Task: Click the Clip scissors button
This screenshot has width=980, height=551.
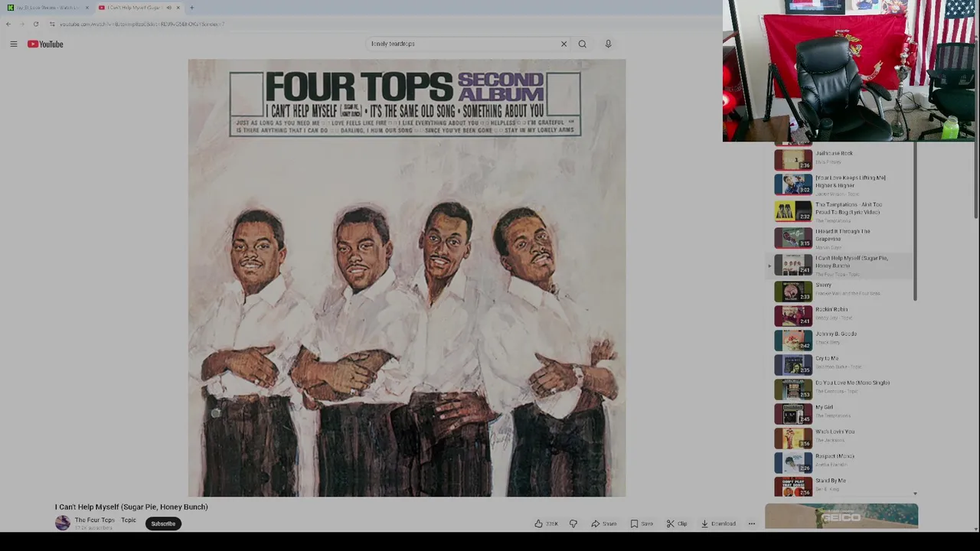Action: (677, 523)
